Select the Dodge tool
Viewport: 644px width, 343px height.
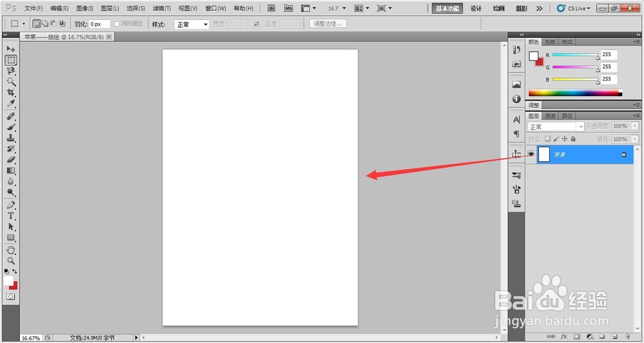11,191
